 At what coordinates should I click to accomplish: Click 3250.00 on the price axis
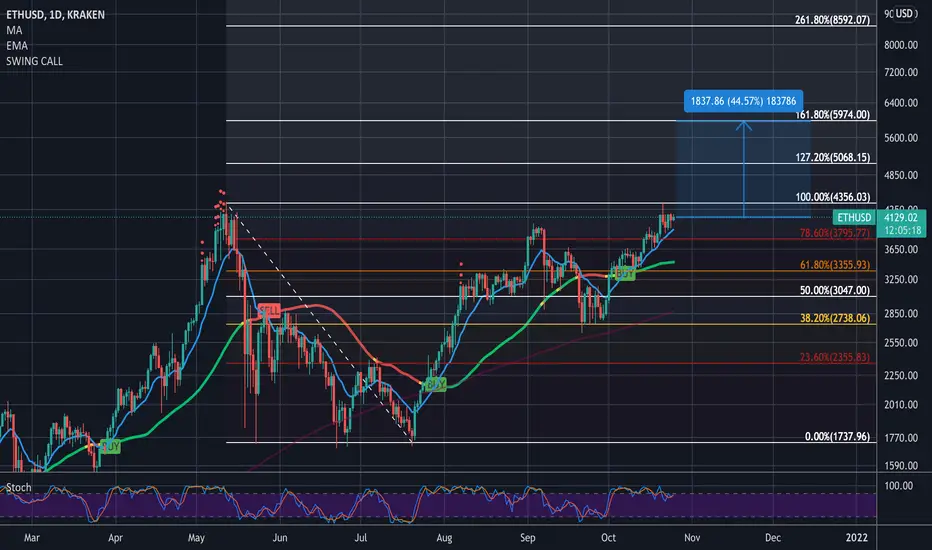(x=900, y=279)
